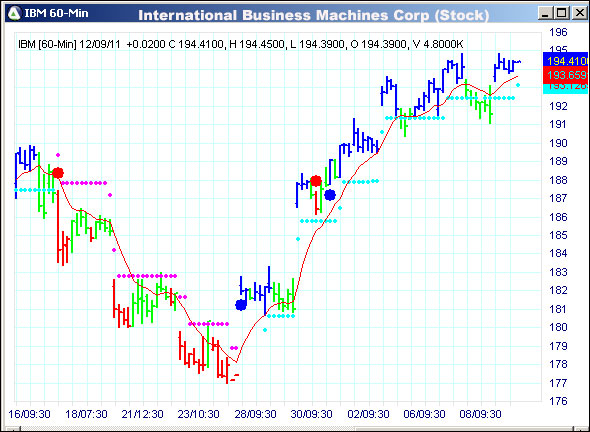Click the '02/09:30' date label

[368, 414]
